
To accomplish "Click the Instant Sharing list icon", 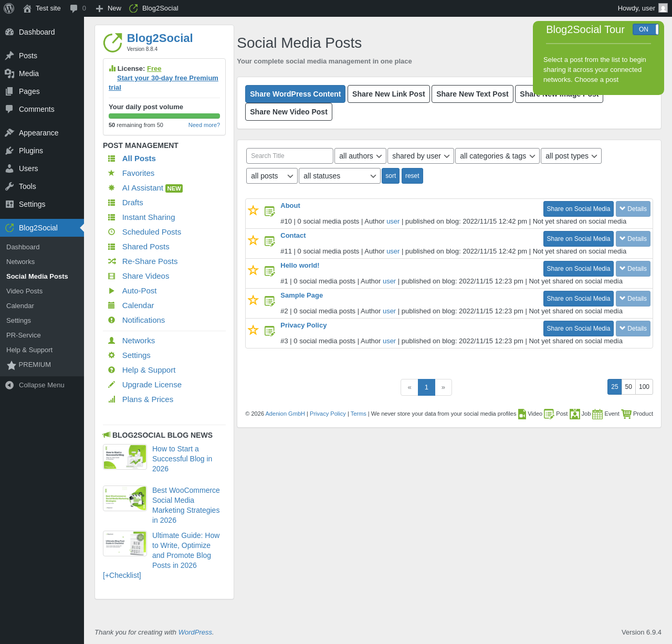I will [x=111, y=217].
